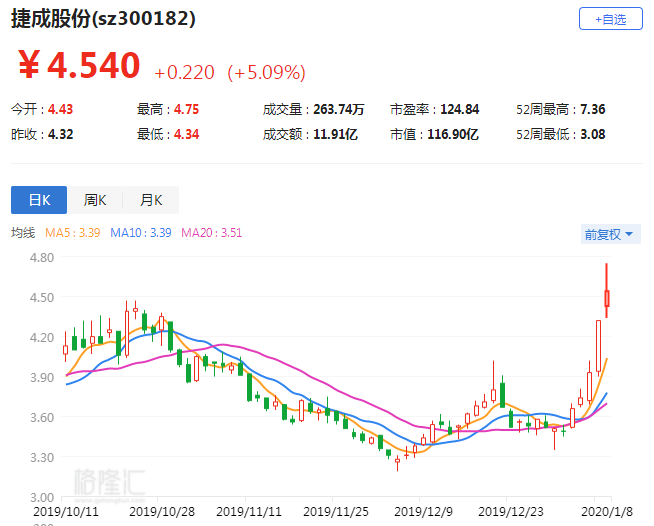This screenshot has width=654, height=526.
Task: Click the 市值 value 116.90亿
Action: tap(453, 134)
